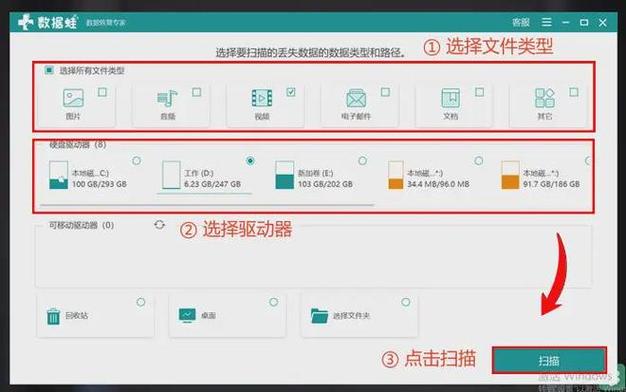Select the 回收站 radio button

point(141,302)
